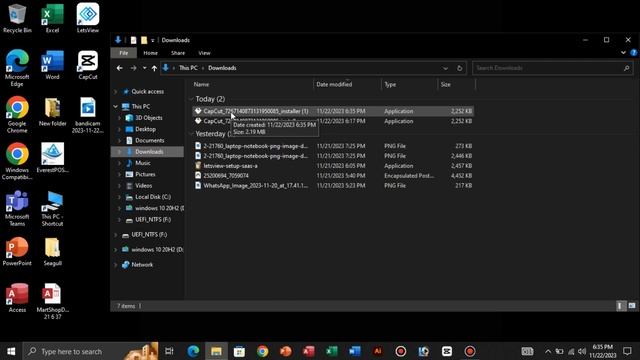Viewport: 640px width, 360px height.
Task: Open Task View on taskbar
Action: tap(169, 351)
